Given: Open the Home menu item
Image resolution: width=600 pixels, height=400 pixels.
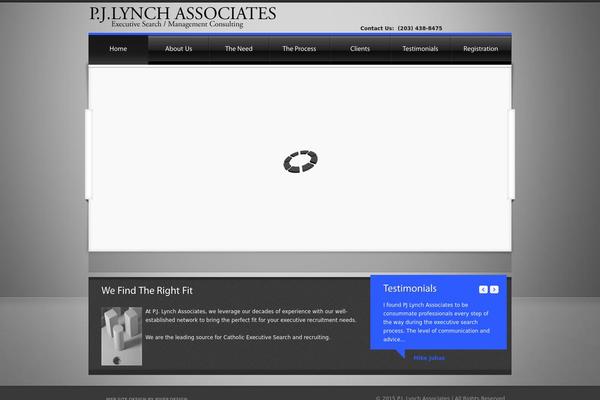Looking at the screenshot, I should pyautogui.click(x=118, y=49).
